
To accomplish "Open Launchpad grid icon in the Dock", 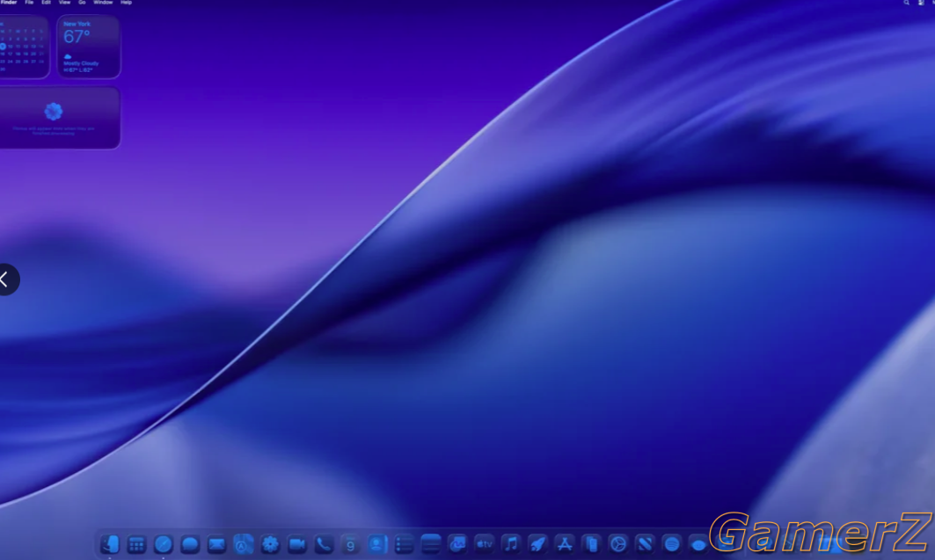I will [x=136, y=544].
